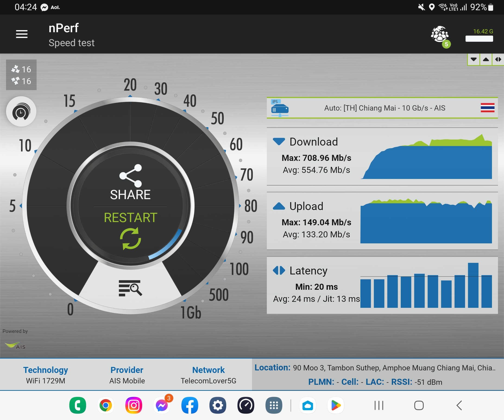Tap the 16.42 G data usage indicator
This screenshot has width=504, height=420.
(479, 35)
